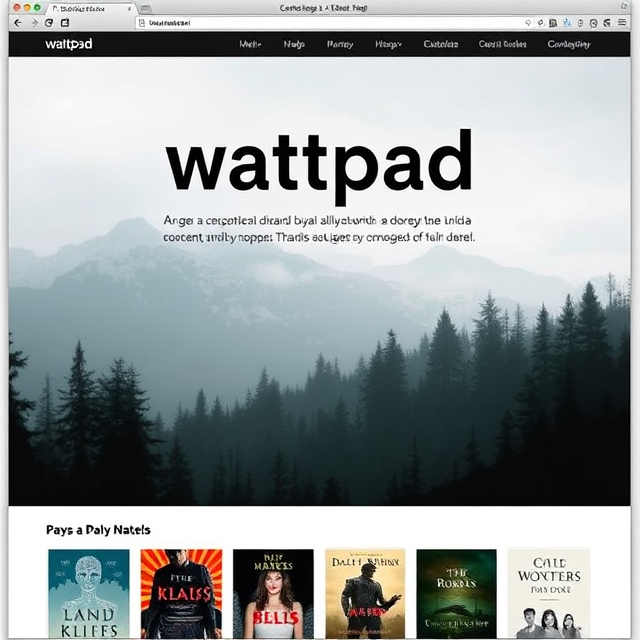Viewport: 640px width, 640px height.
Task: Click the blue extension icon in browser toolbar
Action: point(567,23)
